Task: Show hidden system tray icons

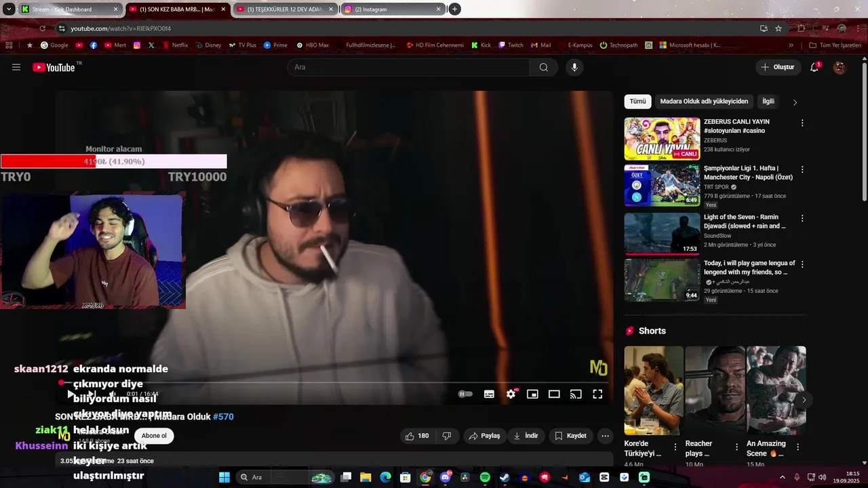Action: (783, 477)
